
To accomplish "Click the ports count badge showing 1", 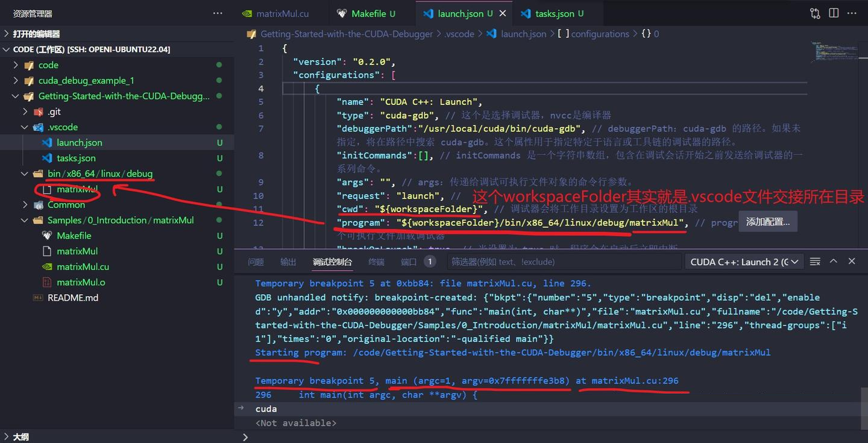I will (x=429, y=262).
